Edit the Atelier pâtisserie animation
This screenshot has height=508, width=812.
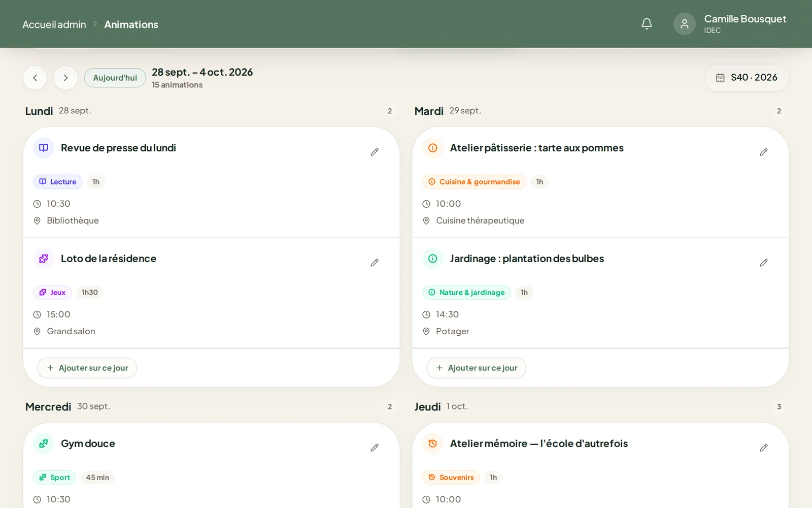[764, 152]
